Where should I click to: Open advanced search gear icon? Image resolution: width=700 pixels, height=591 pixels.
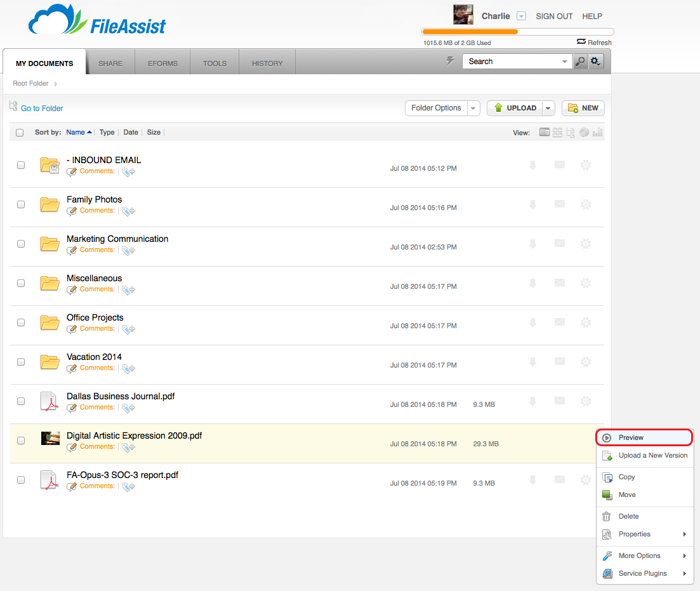point(595,61)
